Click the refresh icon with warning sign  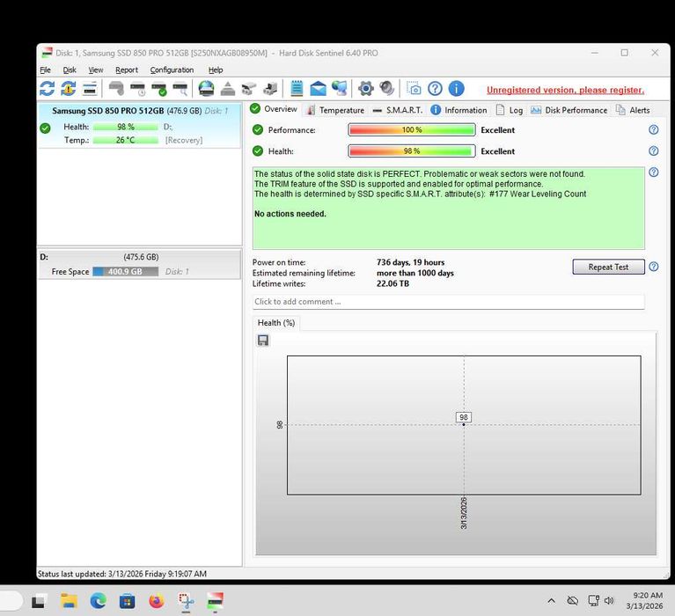(x=69, y=89)
